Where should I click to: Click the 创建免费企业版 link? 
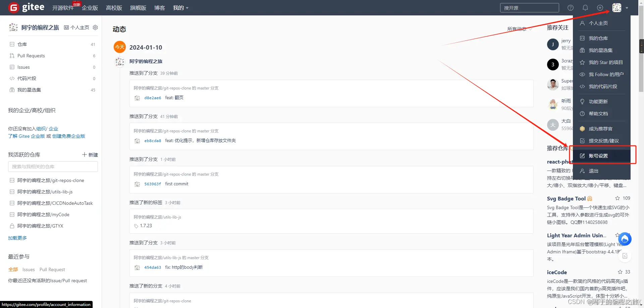click(x=69, y=136)
